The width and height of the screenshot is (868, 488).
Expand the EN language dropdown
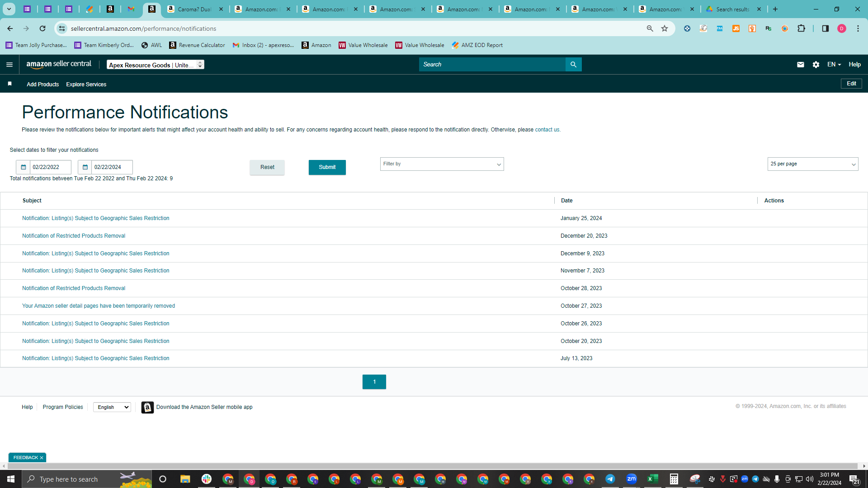click(x=834, y=65)
